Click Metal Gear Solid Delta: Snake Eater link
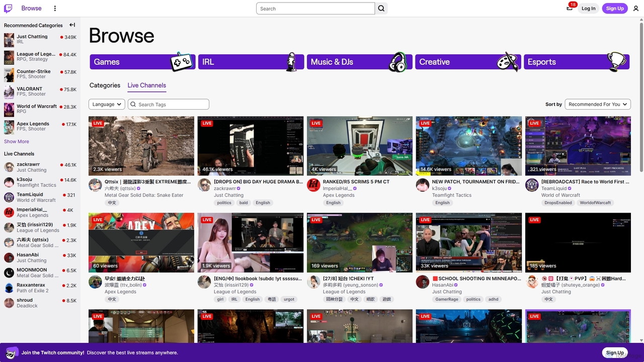 pyautogui.click(x=144, y=195)
